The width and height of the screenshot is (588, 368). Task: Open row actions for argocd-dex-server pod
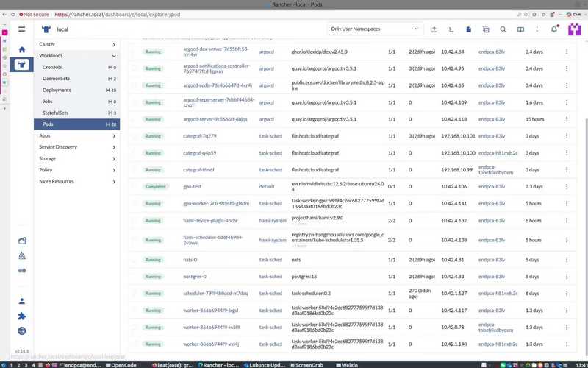point(566,52)
